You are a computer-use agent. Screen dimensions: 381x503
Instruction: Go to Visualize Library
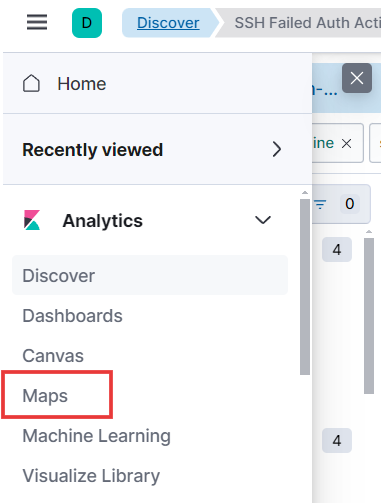point(91,476)
